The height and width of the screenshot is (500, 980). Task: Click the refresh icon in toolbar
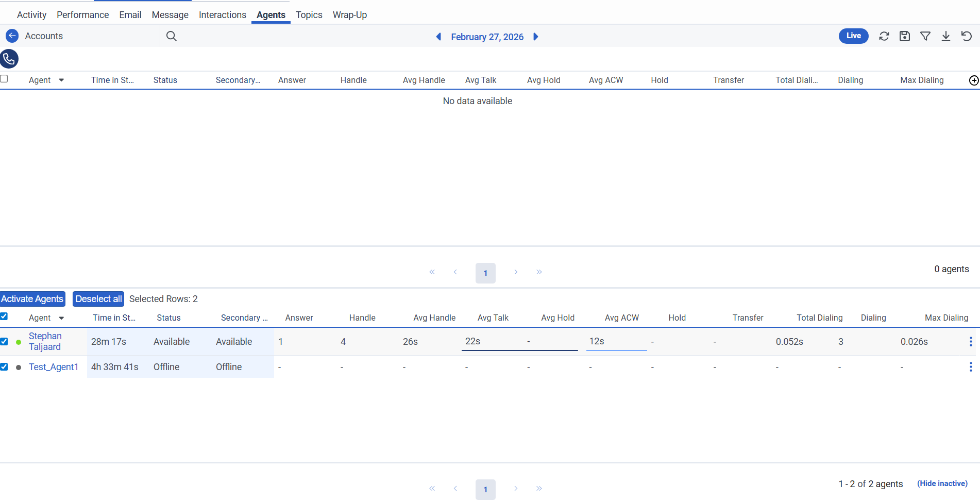(x=884, y=36)
